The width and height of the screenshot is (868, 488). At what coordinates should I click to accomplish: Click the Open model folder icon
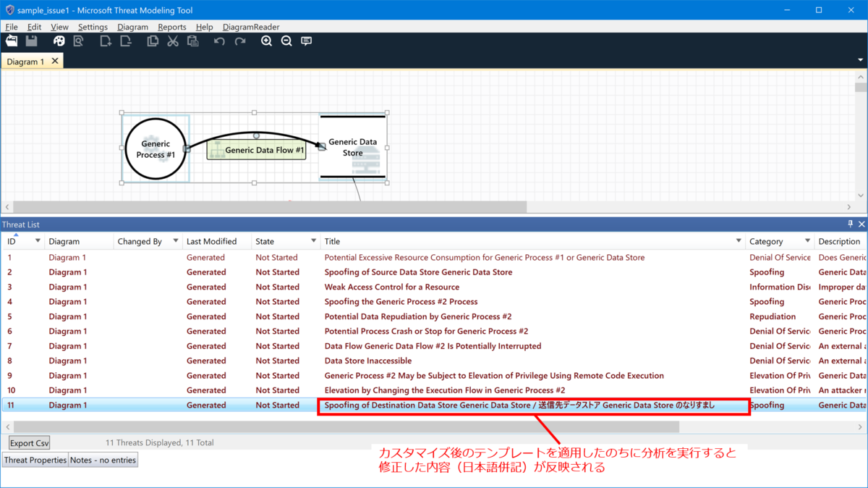(x=12, y=41)
